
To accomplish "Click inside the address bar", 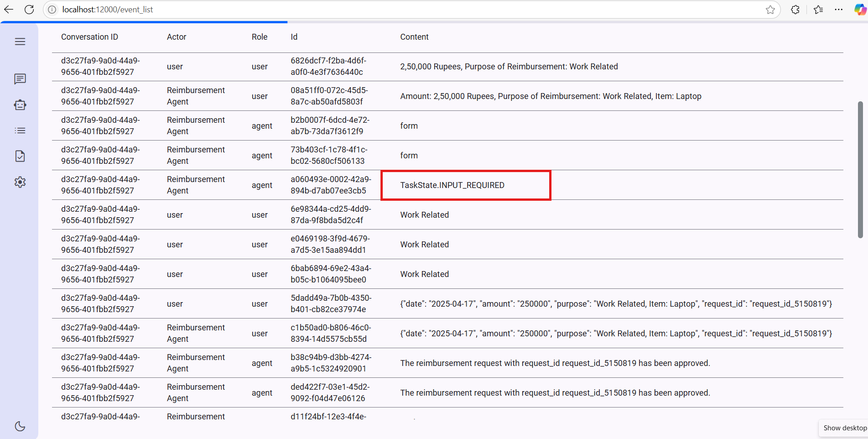I will pyautogui.click(x=182, y=9).
